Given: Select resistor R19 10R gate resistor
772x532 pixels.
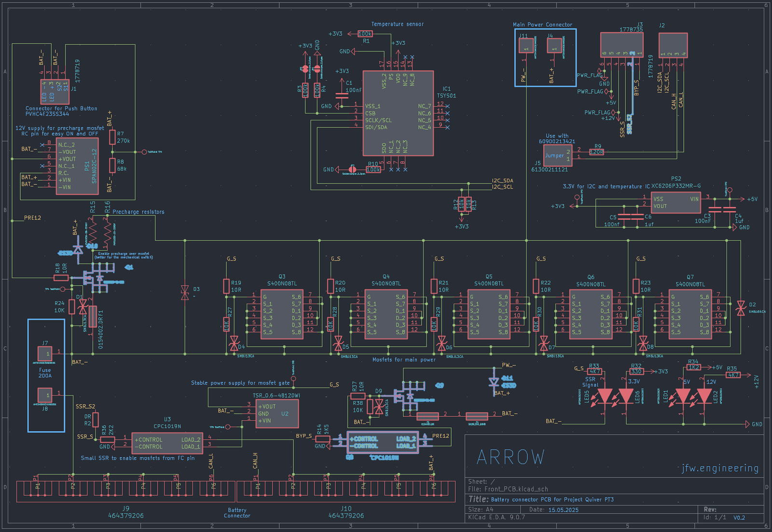Looking at the screenshot, I should coord(226,286).
